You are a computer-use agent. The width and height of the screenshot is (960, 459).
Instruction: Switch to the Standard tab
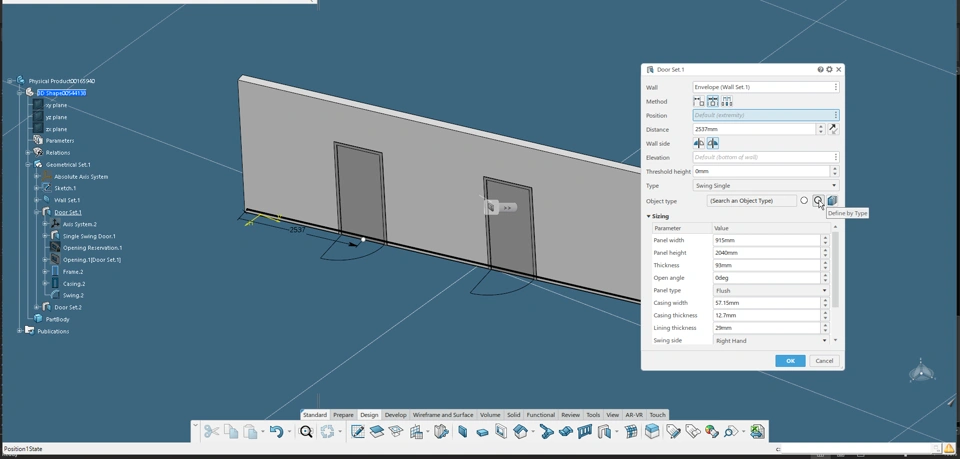click(x=315, y=415)
